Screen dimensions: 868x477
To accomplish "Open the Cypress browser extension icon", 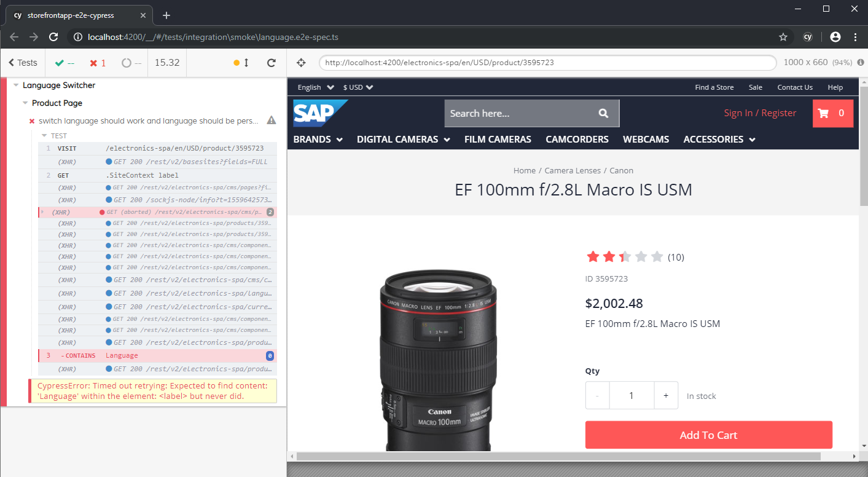I will tap(808, 37).
